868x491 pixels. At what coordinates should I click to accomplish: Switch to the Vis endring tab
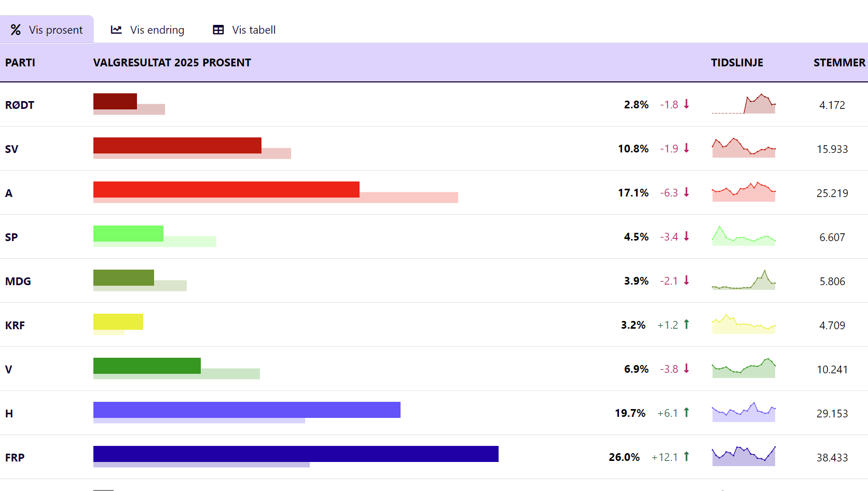click(x=148, y=30)
